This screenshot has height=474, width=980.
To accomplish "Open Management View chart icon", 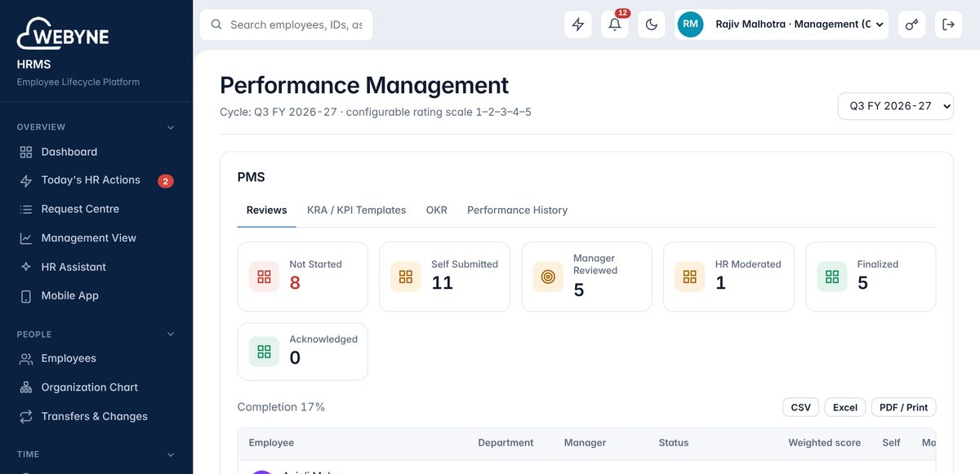I will click(x=26, y=238).
